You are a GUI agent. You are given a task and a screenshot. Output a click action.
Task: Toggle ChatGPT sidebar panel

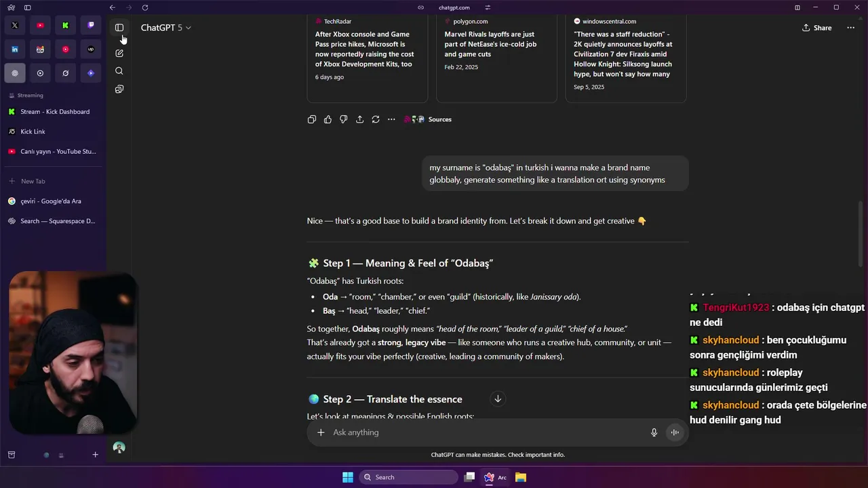(x=119, y=28)
